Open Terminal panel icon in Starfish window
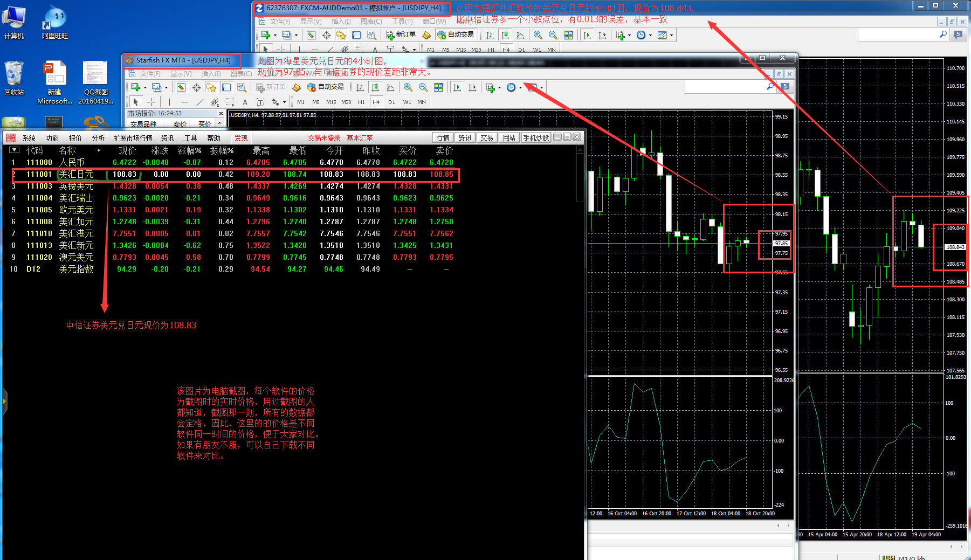This screenshot has height=560, width=971. click(226, 87)
